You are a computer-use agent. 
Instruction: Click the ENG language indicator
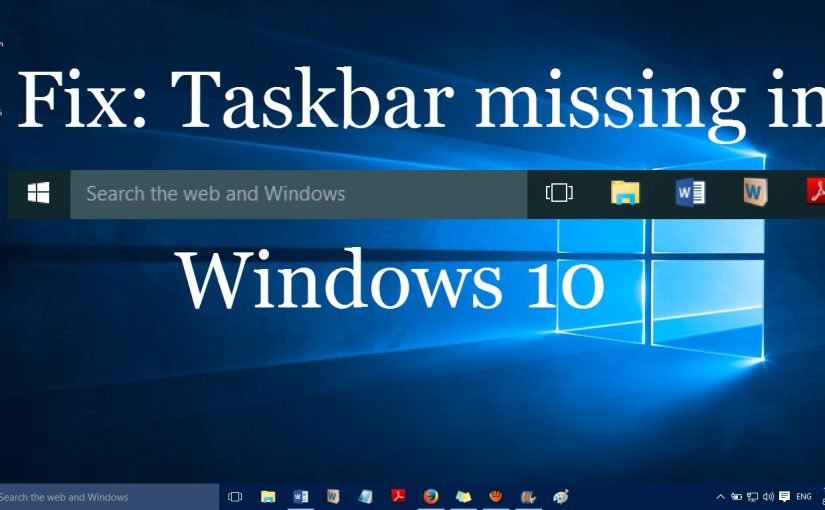click(804, 496)
